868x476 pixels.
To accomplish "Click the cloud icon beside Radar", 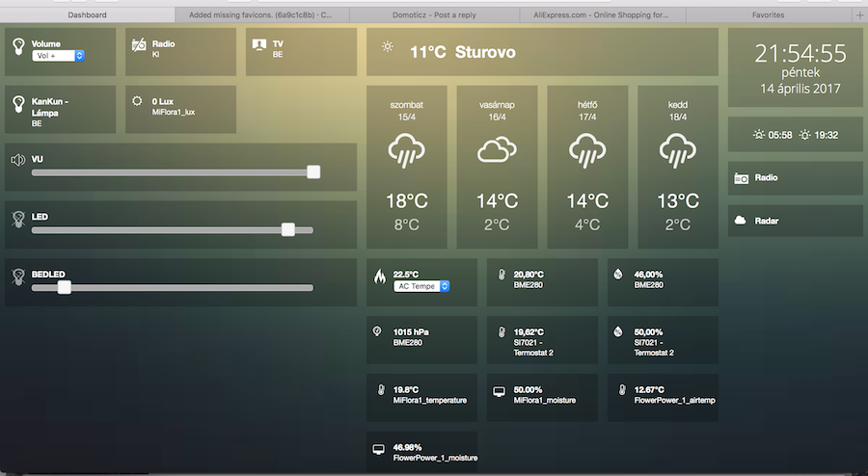I will [741, 221].
